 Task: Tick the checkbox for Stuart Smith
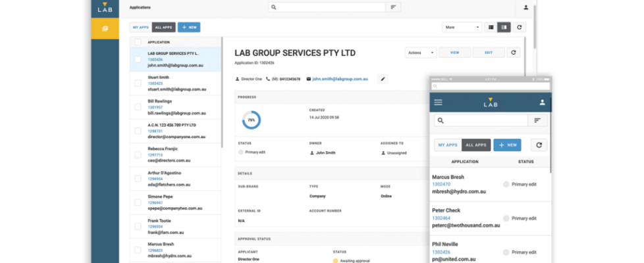tap(138, 84)
